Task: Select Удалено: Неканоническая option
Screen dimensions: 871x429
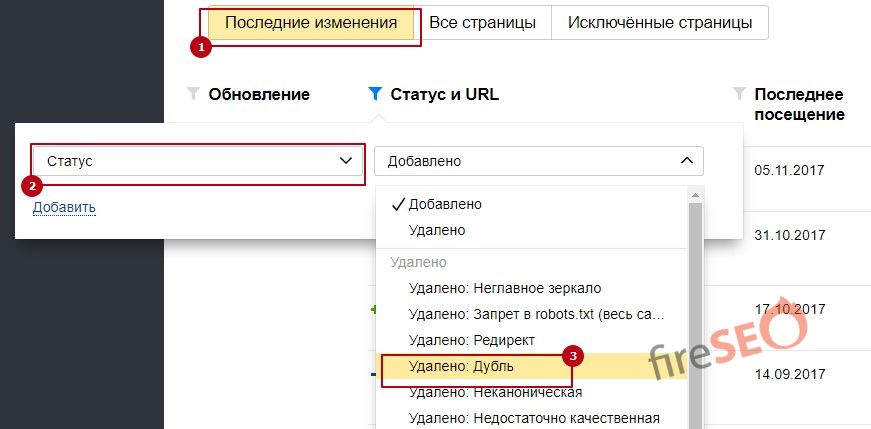Action: coord(532,392)
